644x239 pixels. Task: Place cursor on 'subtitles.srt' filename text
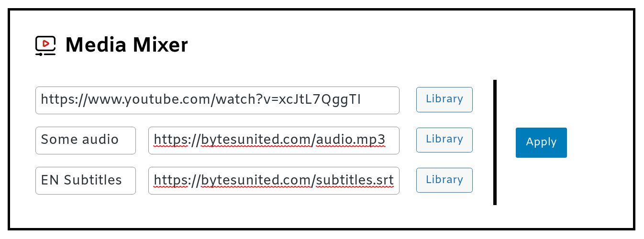coord(355,180)
